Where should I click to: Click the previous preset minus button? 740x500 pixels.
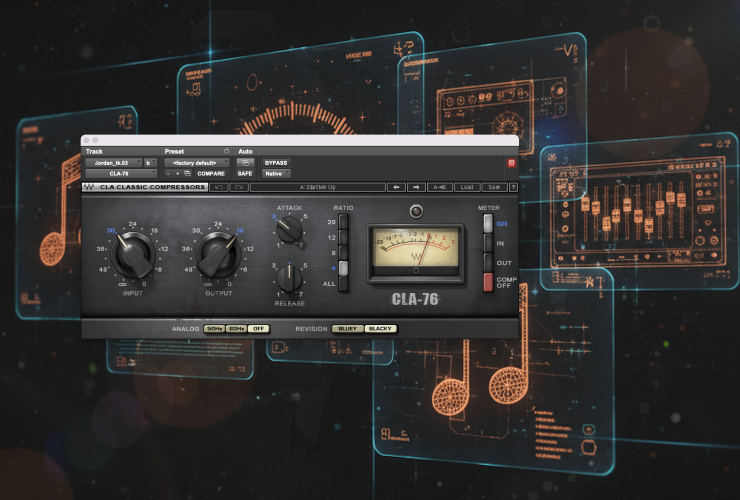point(168,174)
